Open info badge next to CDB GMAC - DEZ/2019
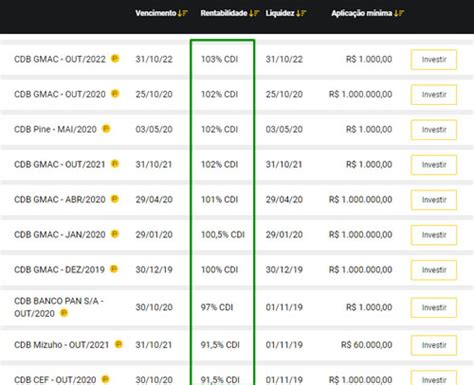 [x=114, y=269]
